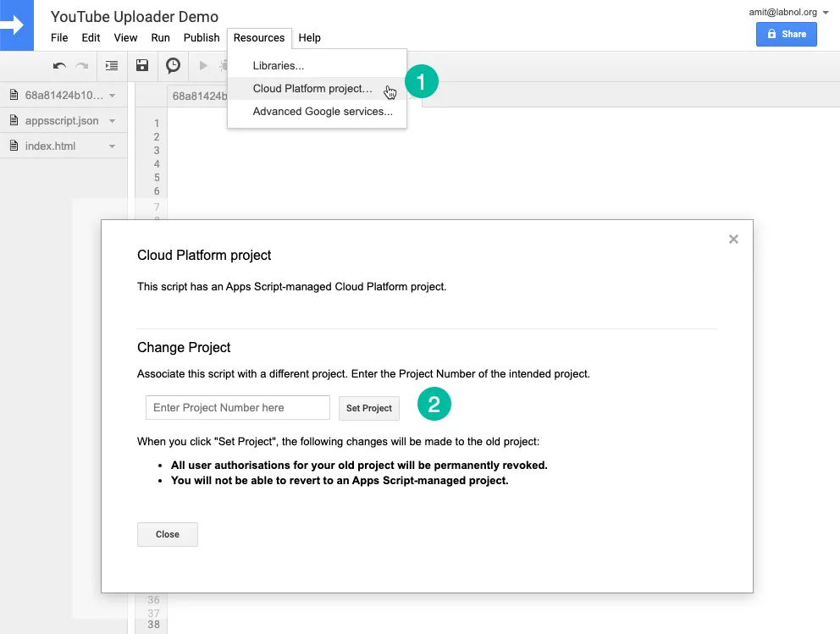Start debugging with the bug icon
This screenshot has height=634, width=840.
224,65
